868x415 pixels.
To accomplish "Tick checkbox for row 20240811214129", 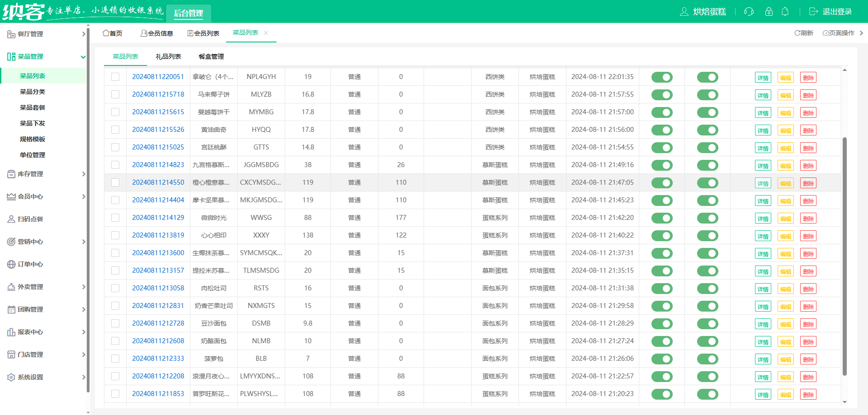I will (x=115, y=218).
